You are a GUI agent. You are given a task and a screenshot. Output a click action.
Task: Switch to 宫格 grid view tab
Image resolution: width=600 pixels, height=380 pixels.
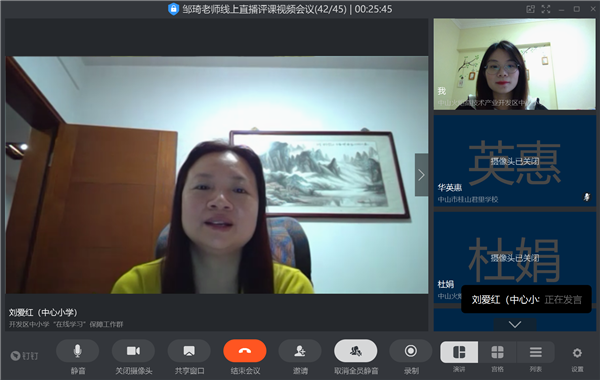(x=497, y=352)
